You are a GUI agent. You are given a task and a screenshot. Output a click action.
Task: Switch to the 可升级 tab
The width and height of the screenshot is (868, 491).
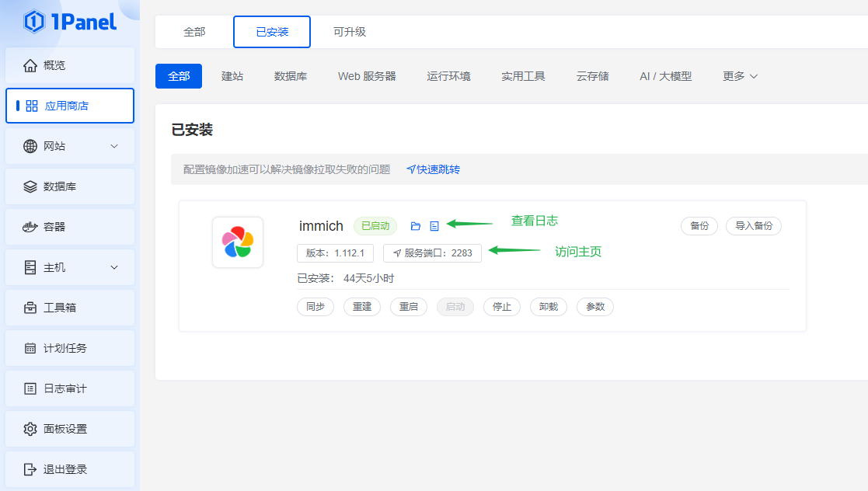[x=350, y=32]
